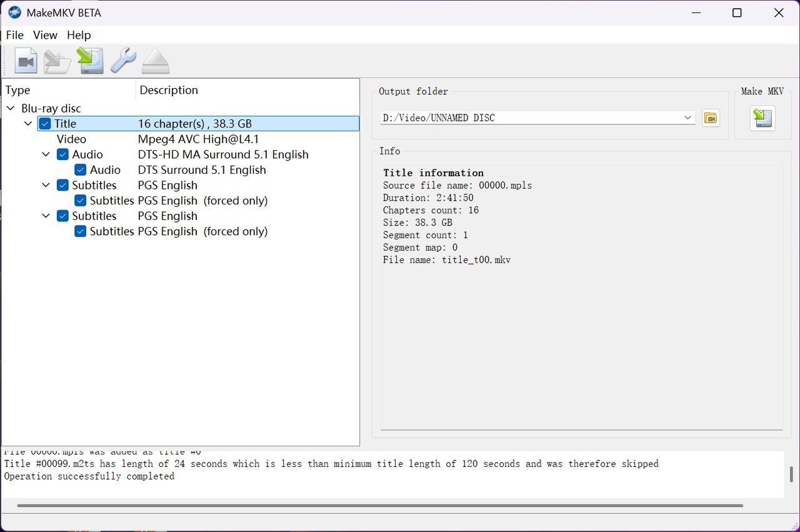Select the Video Mpeg4 AVC row

point(181,139)
